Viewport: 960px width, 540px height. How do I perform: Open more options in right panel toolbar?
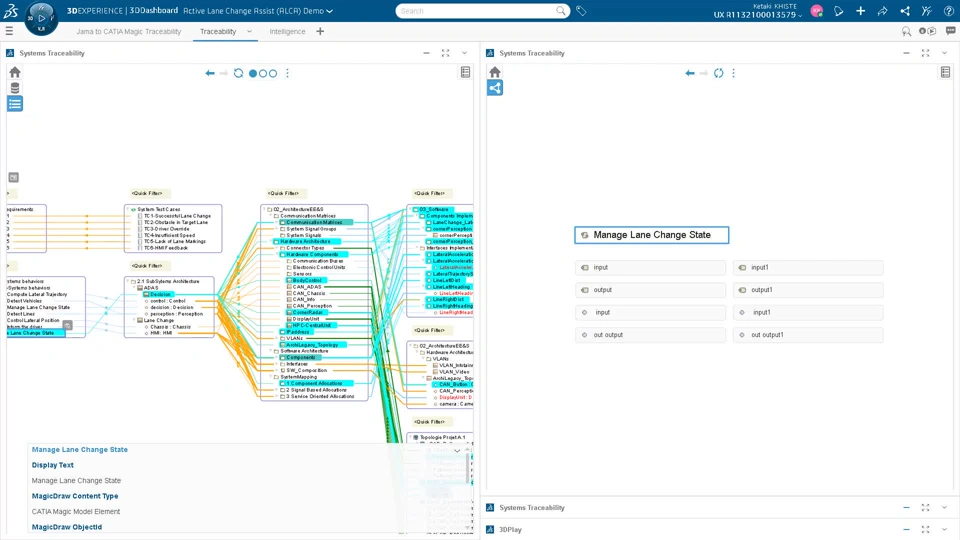pos(733,73)
